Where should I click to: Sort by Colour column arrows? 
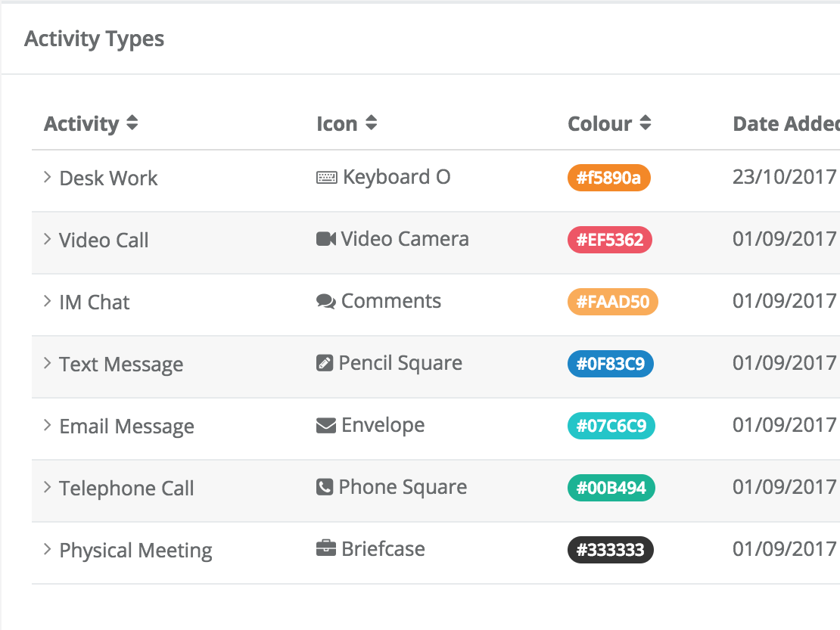coord(646,123)
